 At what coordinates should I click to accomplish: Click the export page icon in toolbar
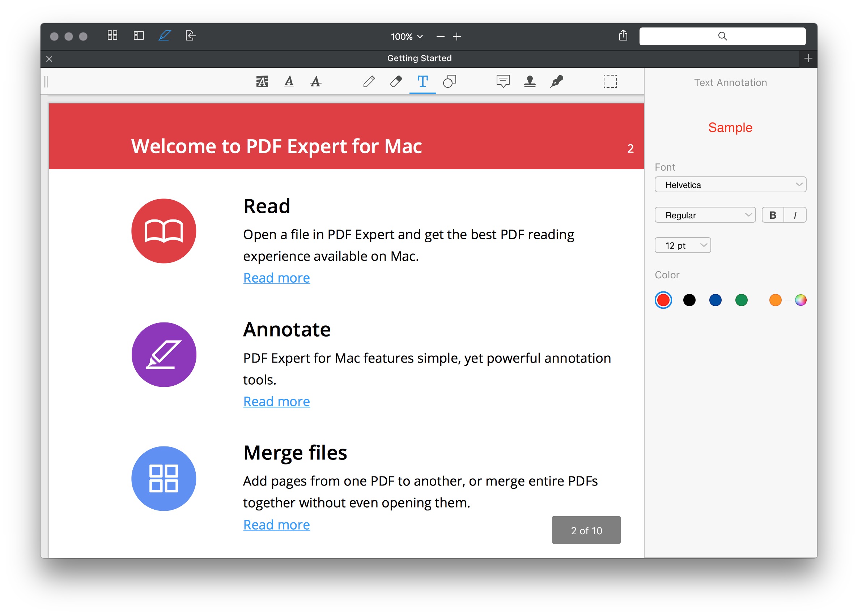point(191,35)
